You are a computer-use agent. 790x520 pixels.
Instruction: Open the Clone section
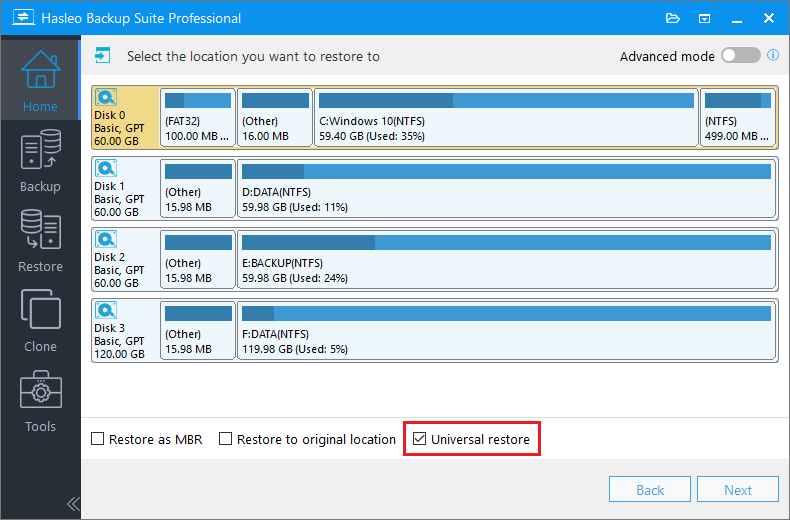tap(40, 321)
